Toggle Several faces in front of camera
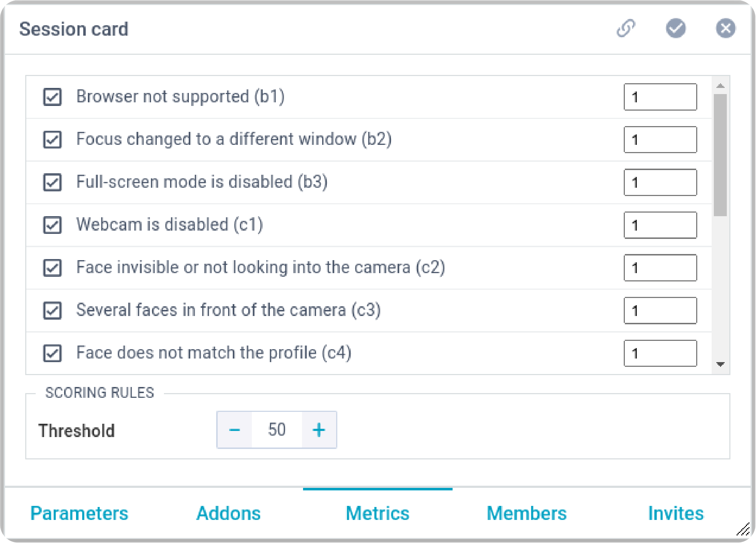Viewport: 756px width, 543px height. coord(53,311)
